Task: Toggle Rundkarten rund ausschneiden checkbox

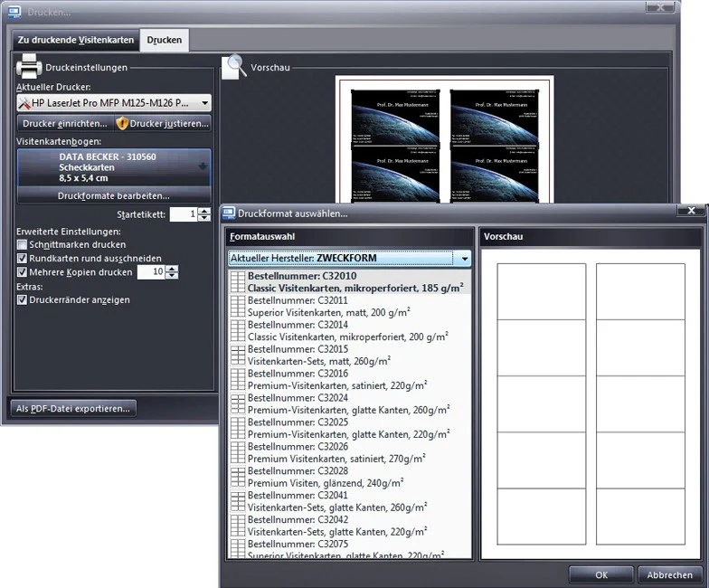Action: coord(22,259)
